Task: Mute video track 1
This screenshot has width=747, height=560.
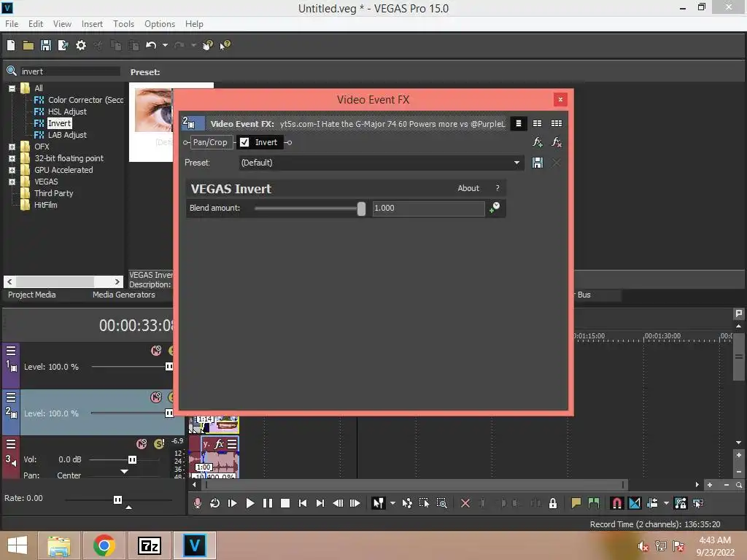Action: point(156,351)
